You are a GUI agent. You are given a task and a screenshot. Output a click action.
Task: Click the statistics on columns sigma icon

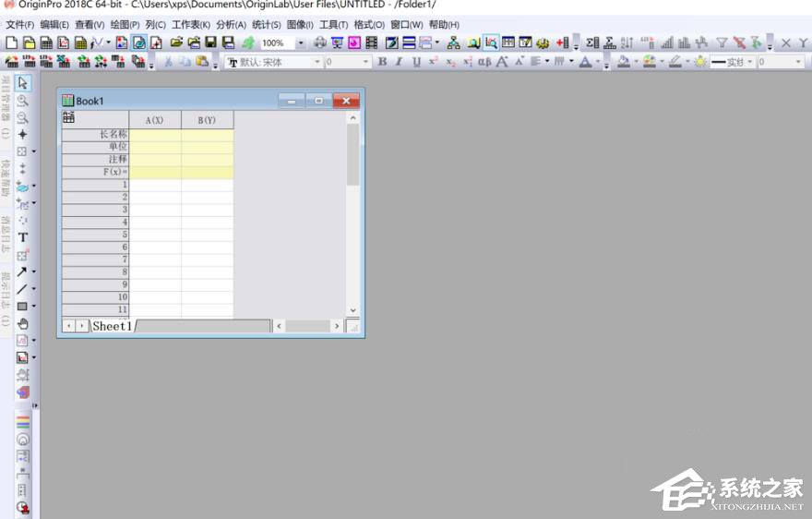pyautogui.click(x=592, y=43)
